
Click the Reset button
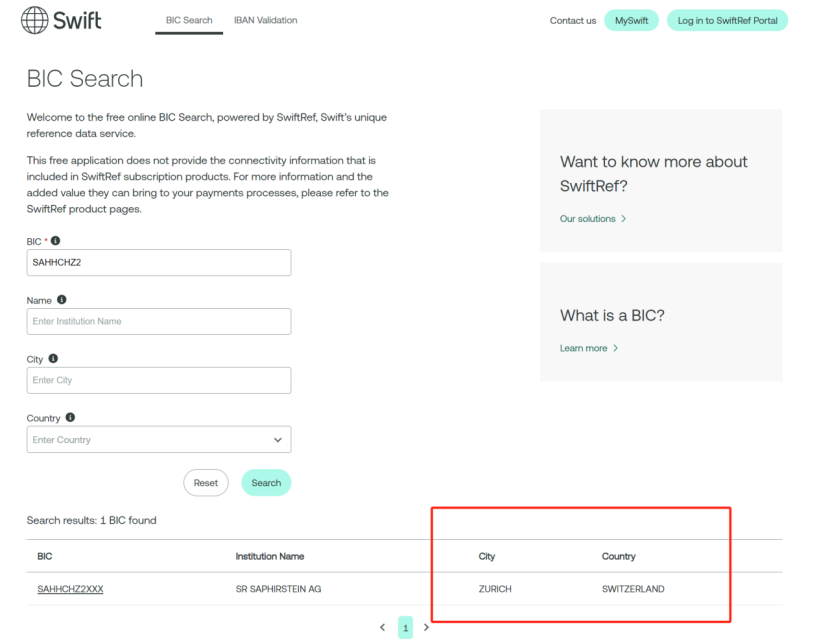point(206,482)
